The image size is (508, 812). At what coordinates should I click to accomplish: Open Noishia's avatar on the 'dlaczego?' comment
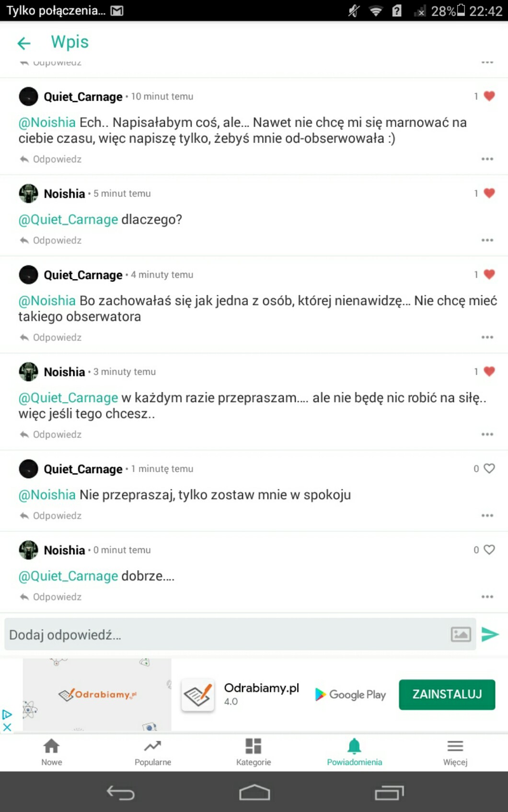[x=28, y=193]
